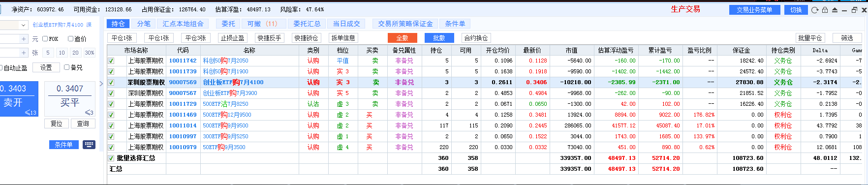Click the keyboard icon beside 条件单
Viewport: 868px width, 185px height.
[x=89, y=145]
